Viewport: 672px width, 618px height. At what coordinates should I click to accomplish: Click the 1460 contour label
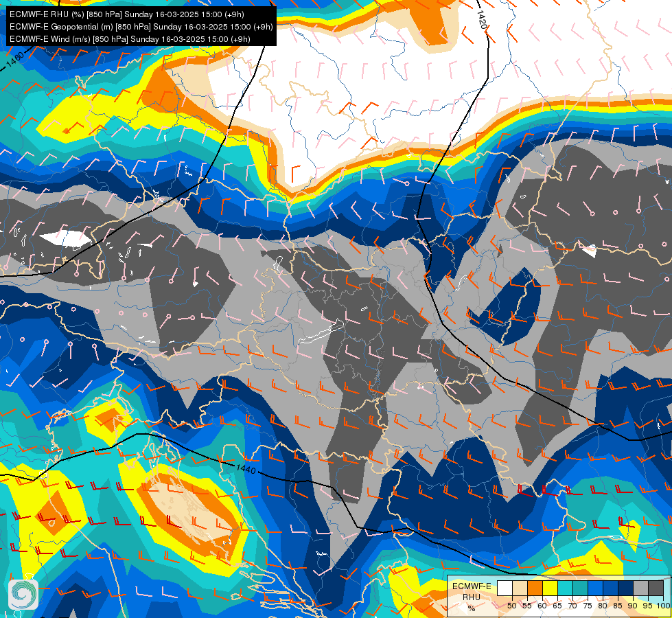(x=14, y=61)
